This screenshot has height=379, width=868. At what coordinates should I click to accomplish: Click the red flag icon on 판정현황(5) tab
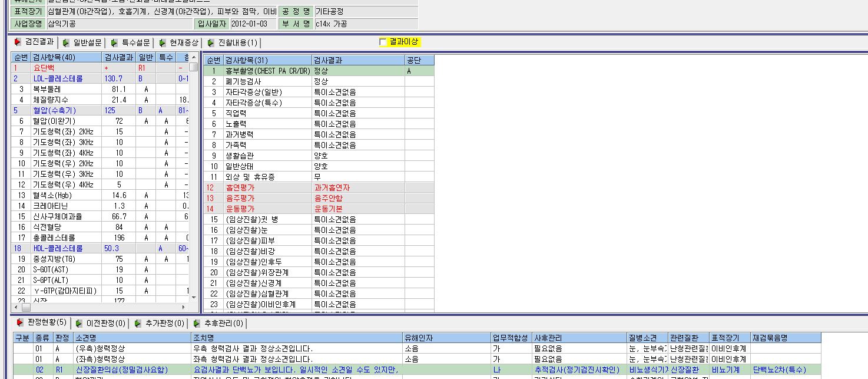(20, 322)
